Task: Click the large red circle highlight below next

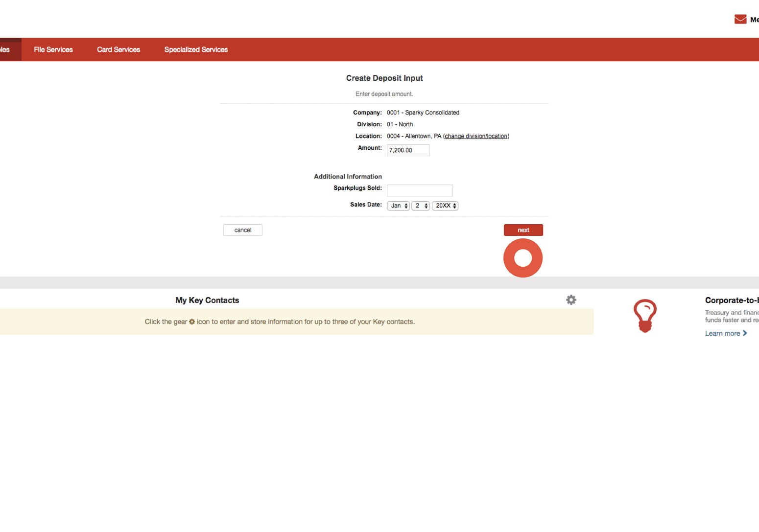Action: point(523,258)
